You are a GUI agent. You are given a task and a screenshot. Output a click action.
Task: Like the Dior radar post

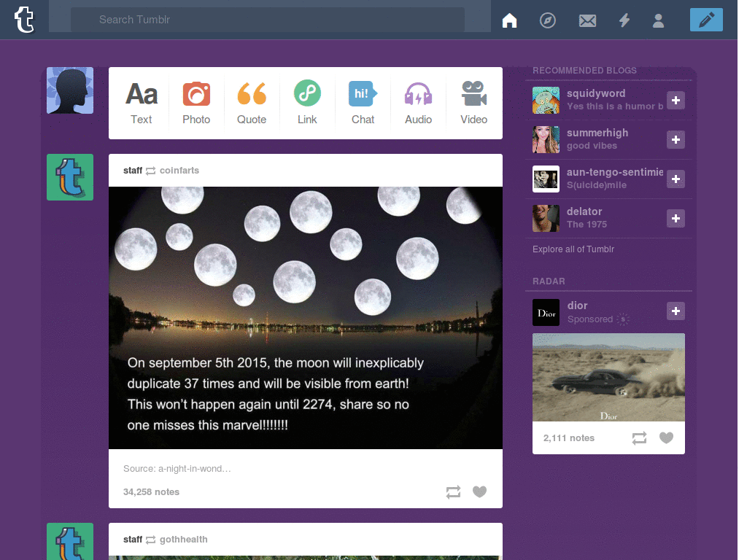(x=666, y=437)
